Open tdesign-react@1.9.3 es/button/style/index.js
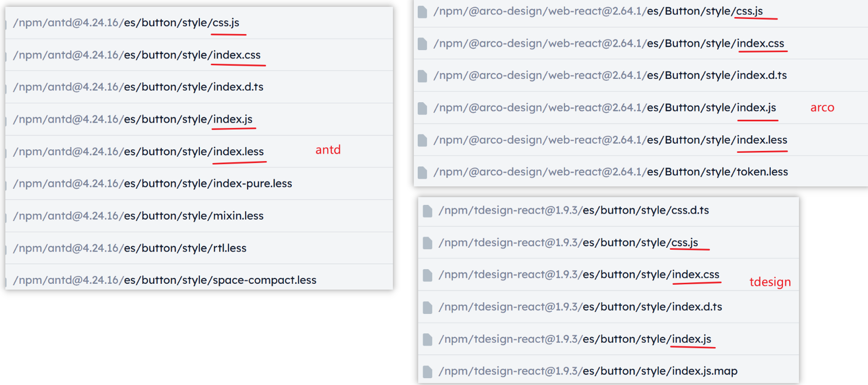 coord(575,339)
